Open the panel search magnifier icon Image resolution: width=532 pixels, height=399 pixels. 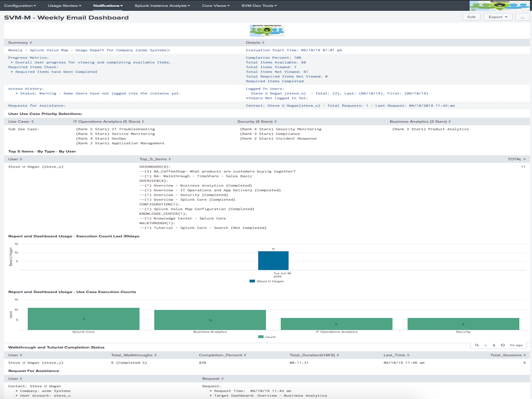pos(477,345)
